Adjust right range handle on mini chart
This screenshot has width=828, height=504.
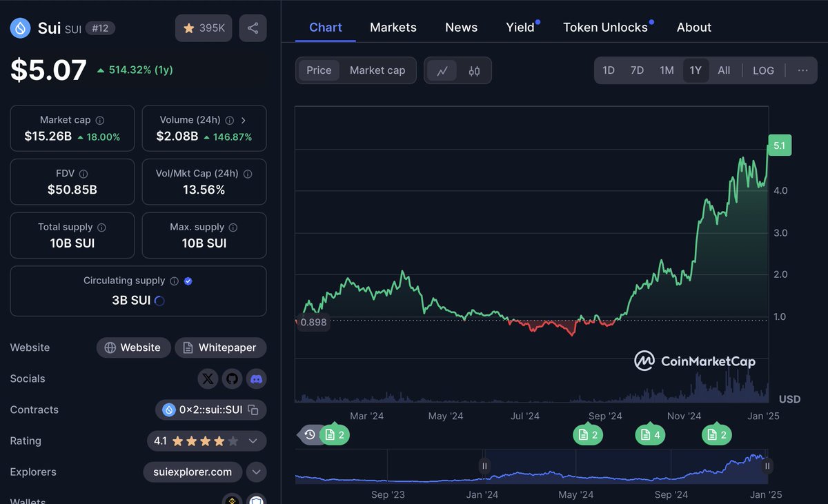[x=767, y=466]
